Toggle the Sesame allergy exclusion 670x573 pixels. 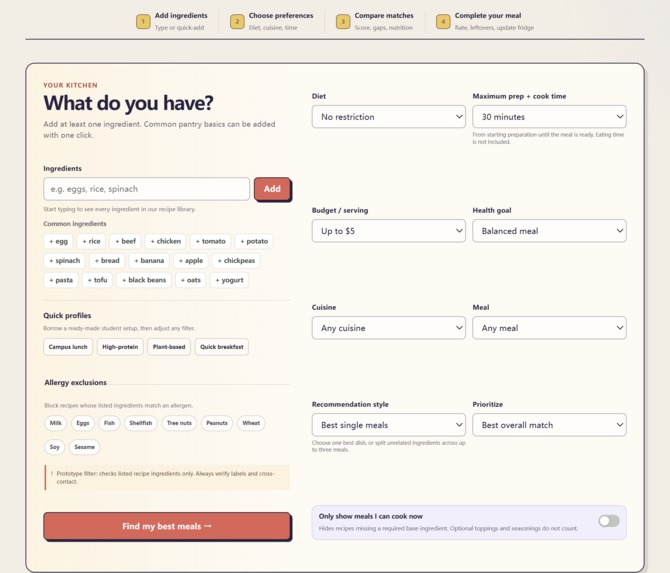pos(84,447)
